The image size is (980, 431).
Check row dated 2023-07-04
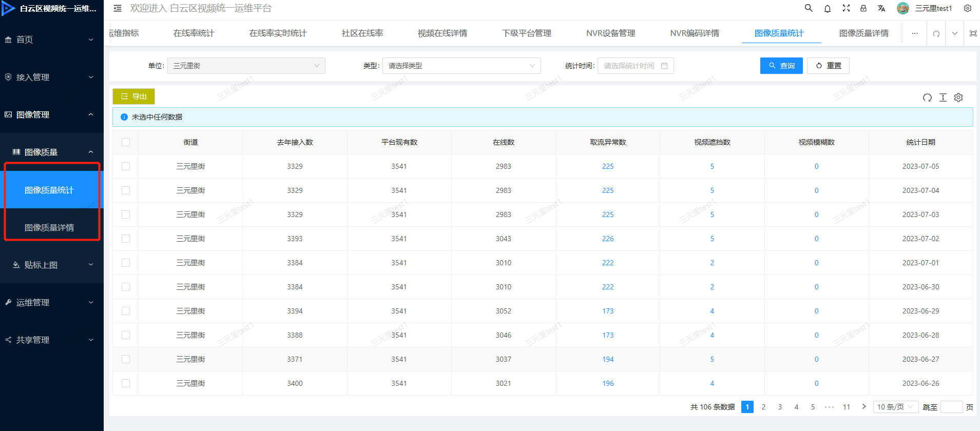(x=126, y=190)
